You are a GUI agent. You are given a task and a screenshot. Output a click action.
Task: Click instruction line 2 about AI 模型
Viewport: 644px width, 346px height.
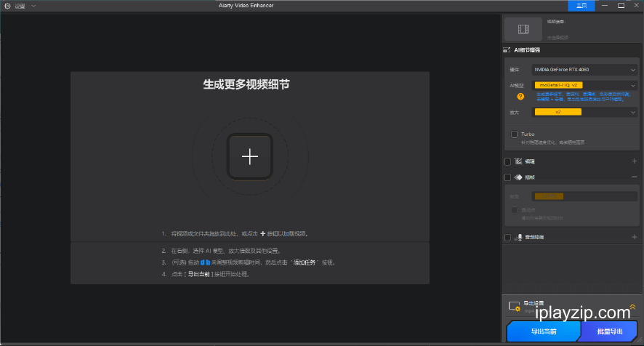(x=221, y=251)
